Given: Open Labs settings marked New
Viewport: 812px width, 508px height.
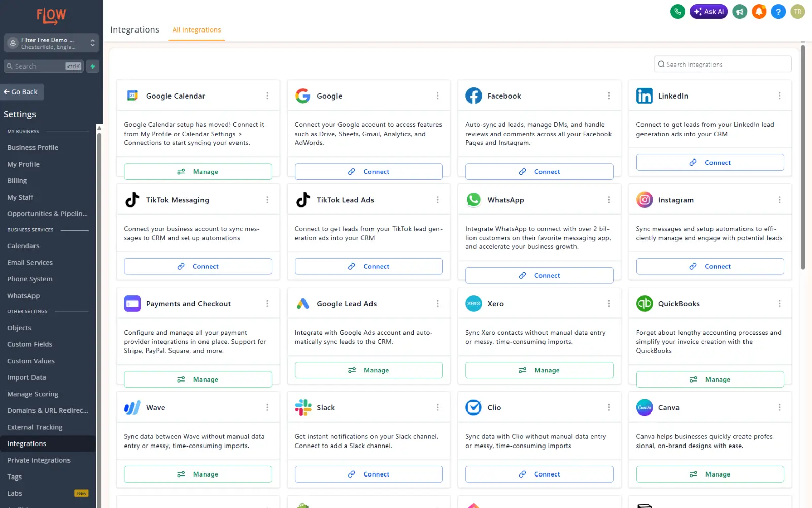Looking at the screenshot, I should pyautogui.click(x=48, y=493).
